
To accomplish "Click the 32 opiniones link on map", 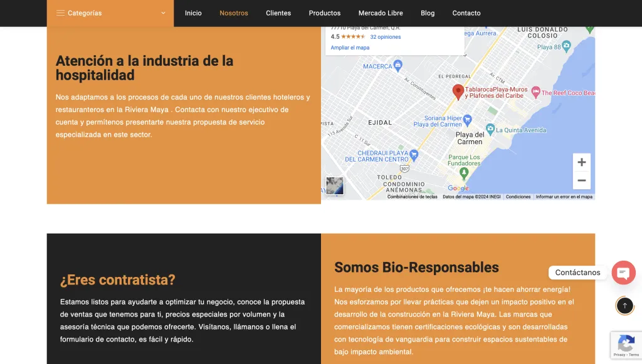I will 386,37.
